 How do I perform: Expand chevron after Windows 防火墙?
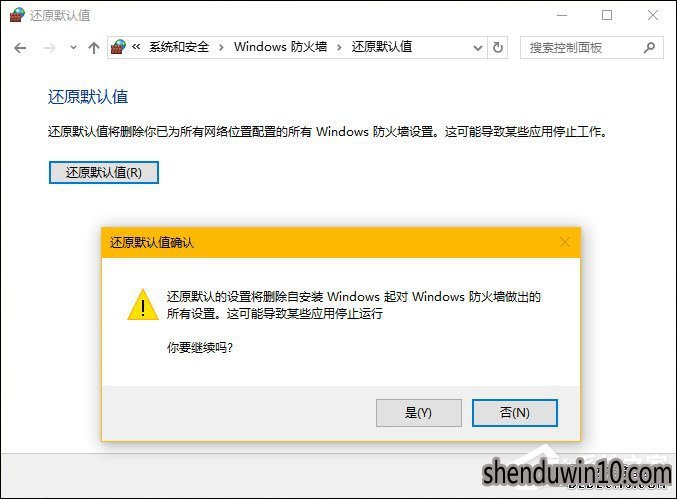(x=339, y=47)
